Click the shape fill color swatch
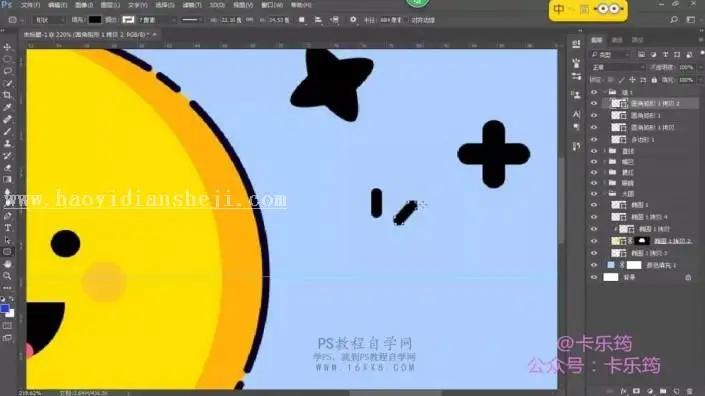This screenshot has height=396, width=705. click(x=95, y=20)
